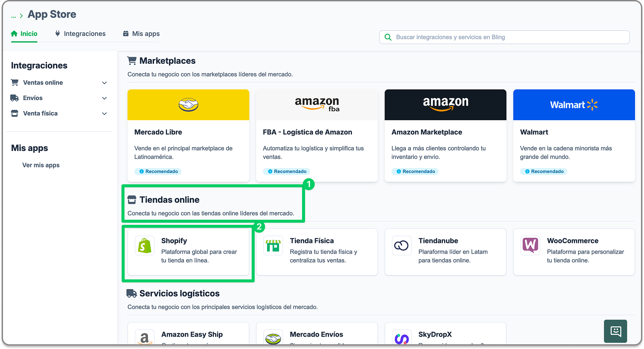Image resolution: width=644 pixels, height=349 pixels.
Task: Click the App Store page title
Action: pyautogui.click(x=52, y=14)
